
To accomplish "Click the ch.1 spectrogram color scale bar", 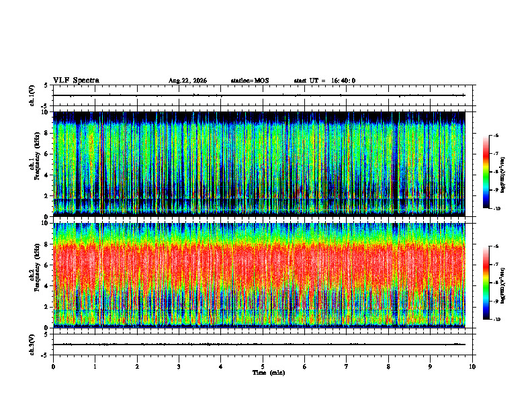I will tap(486, 172).
